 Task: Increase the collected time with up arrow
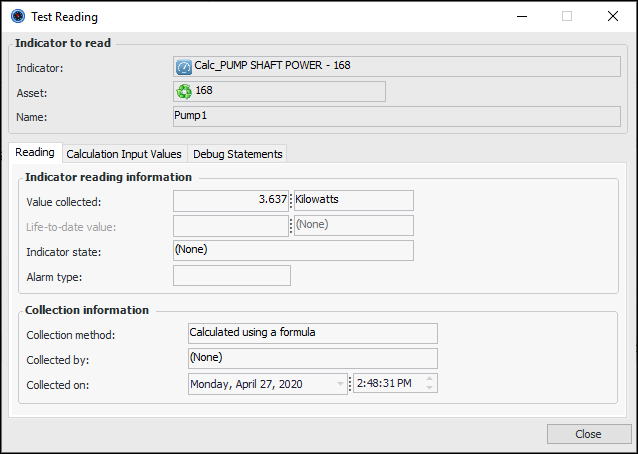430,379
